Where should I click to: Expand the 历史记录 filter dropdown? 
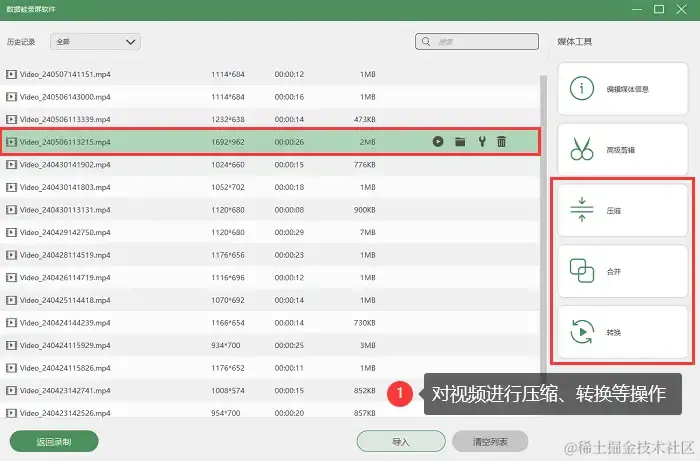pos(96,42)
